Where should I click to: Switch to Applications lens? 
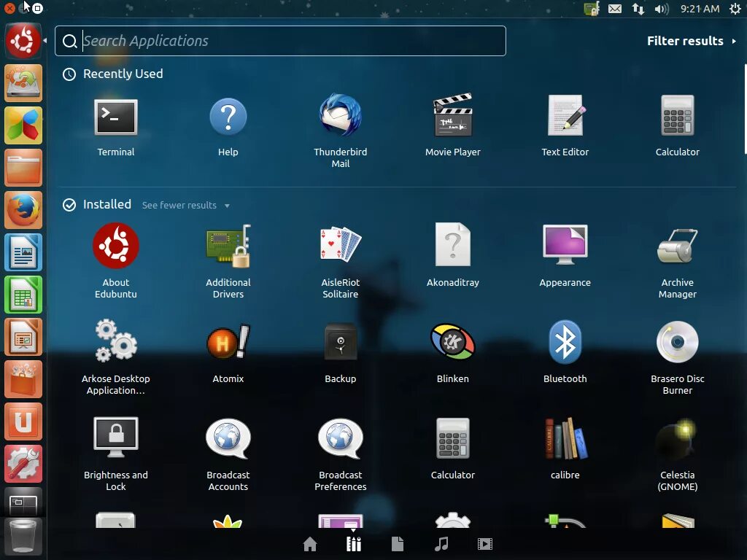point(354,544)
